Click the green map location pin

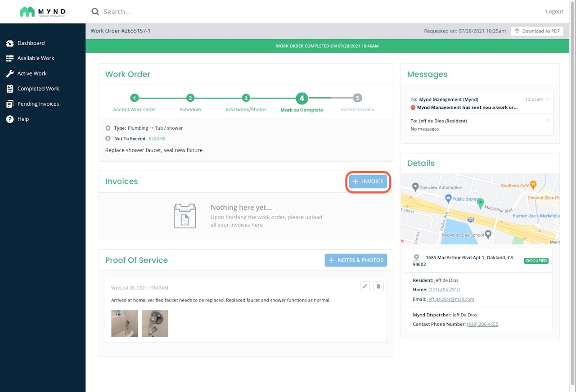480,203
